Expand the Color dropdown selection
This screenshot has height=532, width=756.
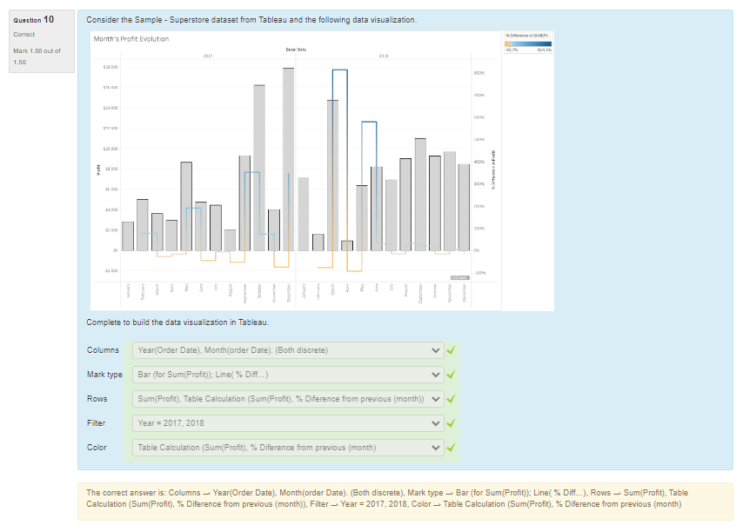(x=288, y=448)
